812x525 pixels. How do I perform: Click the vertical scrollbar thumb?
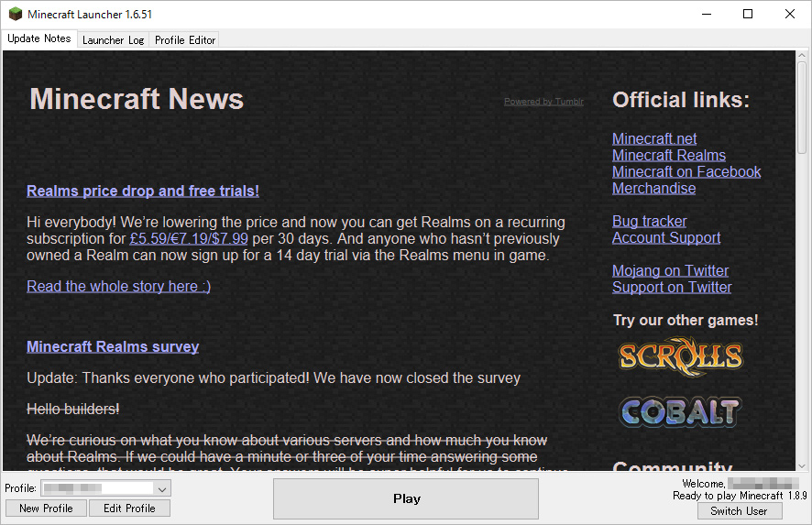[x=802, y=106]
